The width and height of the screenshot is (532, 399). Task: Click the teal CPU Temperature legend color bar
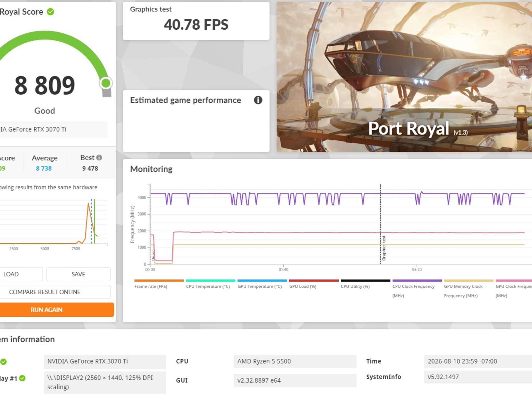(211, 281)
